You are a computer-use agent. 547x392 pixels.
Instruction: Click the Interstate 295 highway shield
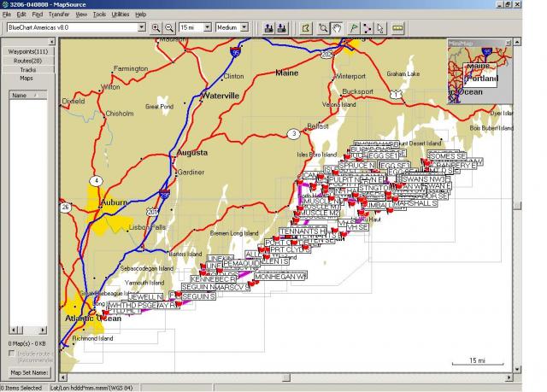pyautogui.click(x=164, y=195)
